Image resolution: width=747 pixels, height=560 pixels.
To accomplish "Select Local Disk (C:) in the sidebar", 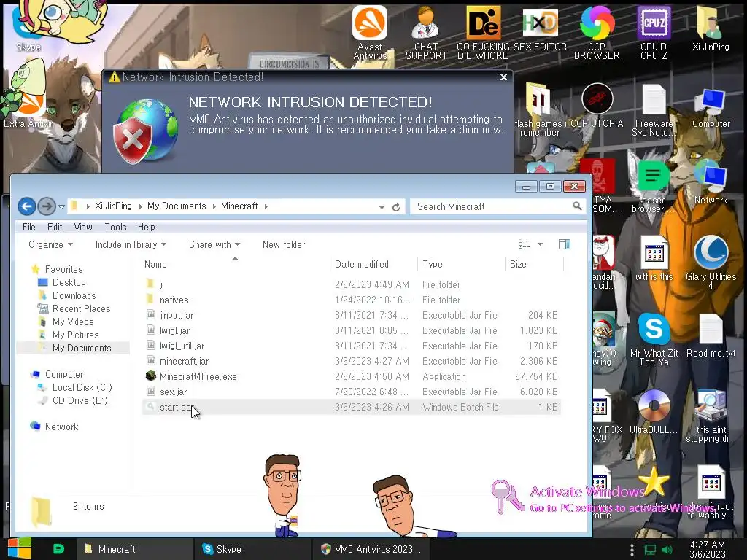I will [82, 387].
